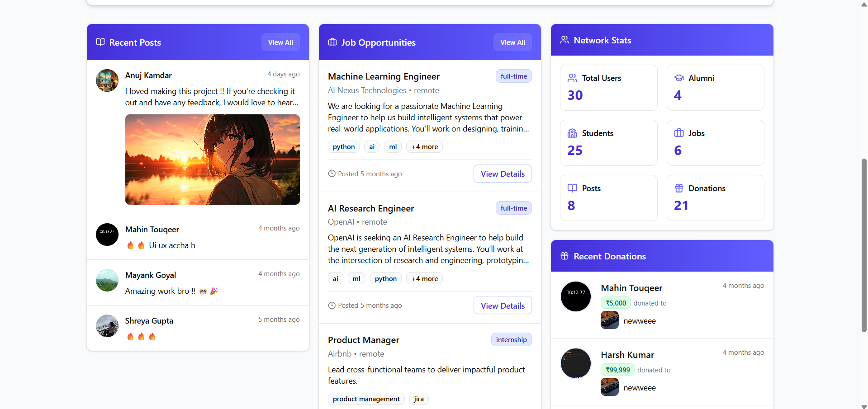Click Mayank Goyal's name

[151, 275]
